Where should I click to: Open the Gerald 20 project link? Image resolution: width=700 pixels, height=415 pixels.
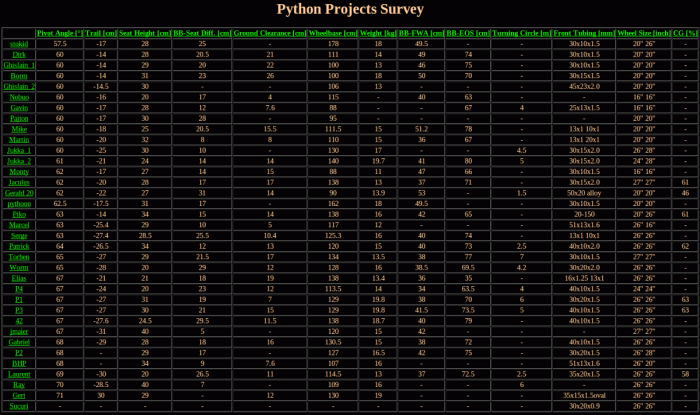pos(19,193)
